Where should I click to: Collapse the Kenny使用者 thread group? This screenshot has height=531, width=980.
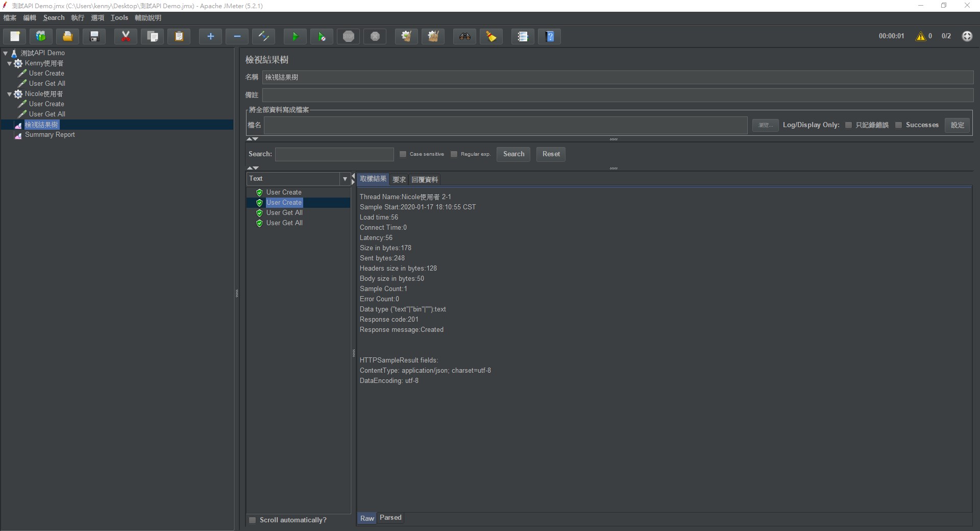(9, 63)
